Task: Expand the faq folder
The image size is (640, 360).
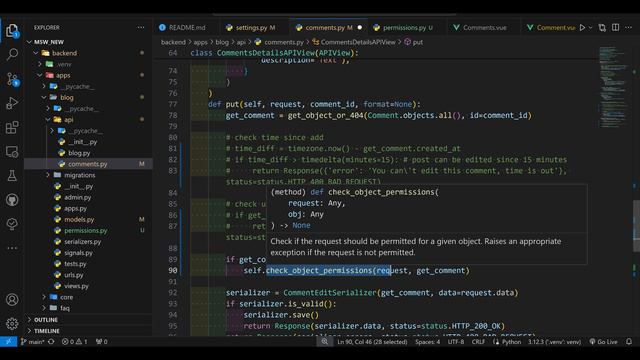Action: (x=44, y=308)
